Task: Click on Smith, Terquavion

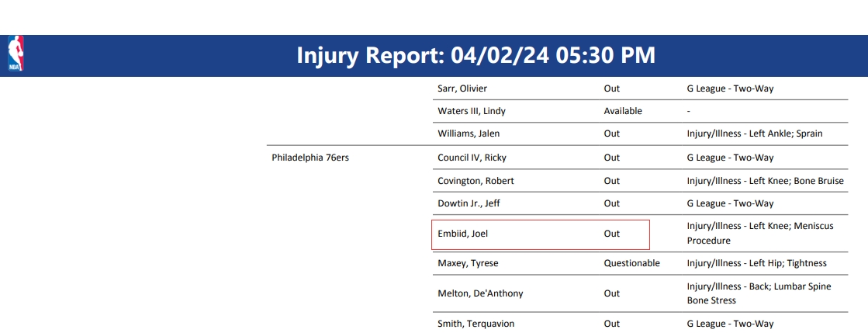Action: (475, 324)
